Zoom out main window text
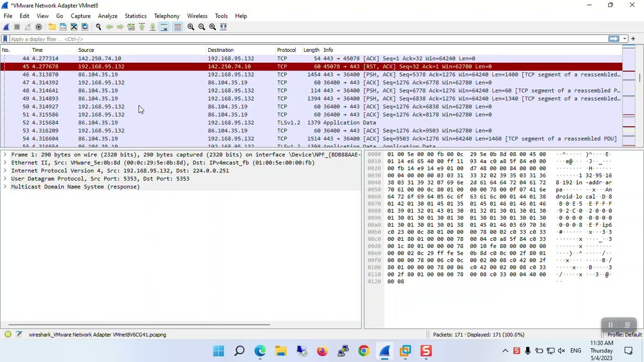 point(202,27)
